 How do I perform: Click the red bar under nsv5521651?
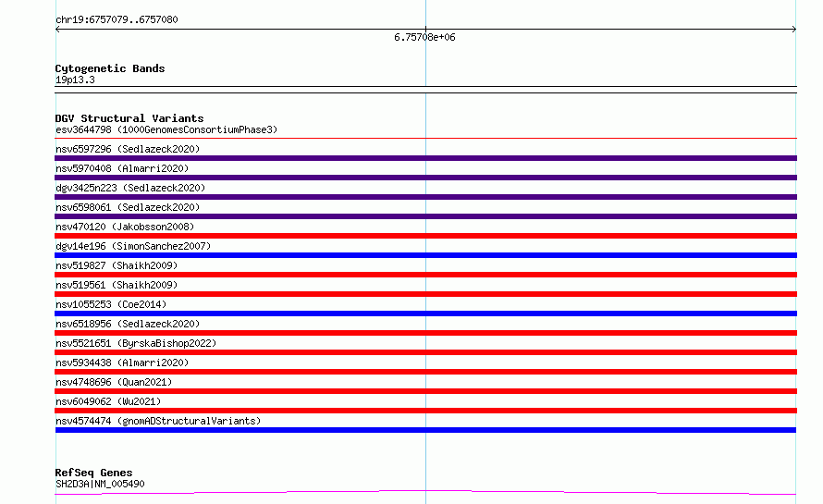coord(425,352)
